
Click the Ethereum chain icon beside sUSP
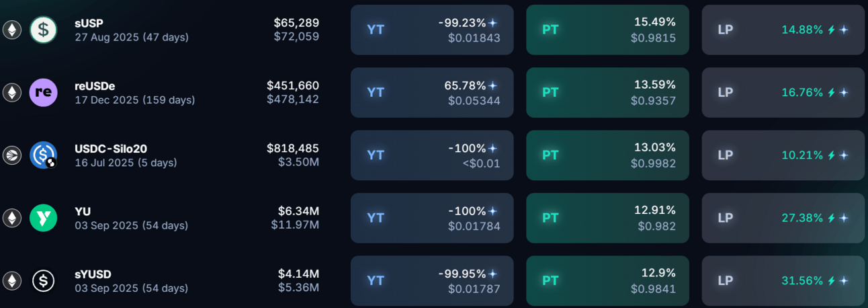click(x=11, y=30)
